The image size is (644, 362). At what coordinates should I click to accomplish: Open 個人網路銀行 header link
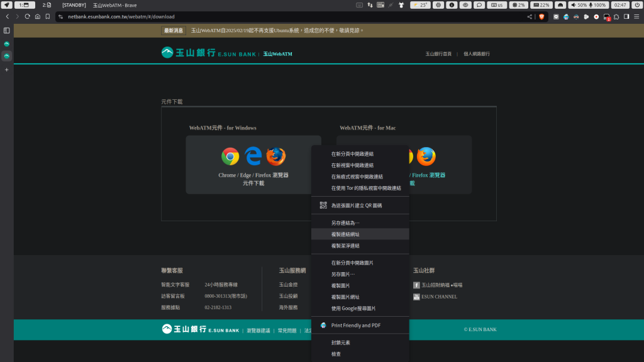(x=477, y=54)
